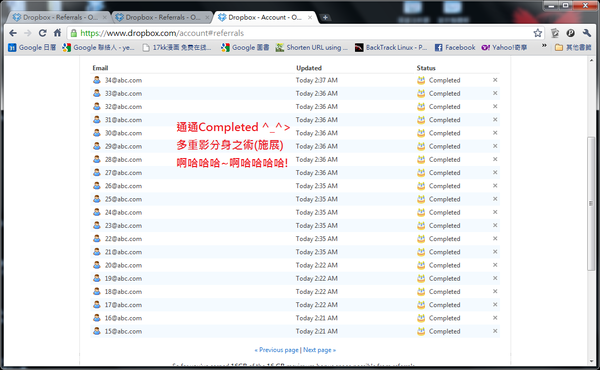Open a new browser tab

(x=325, y=18)
